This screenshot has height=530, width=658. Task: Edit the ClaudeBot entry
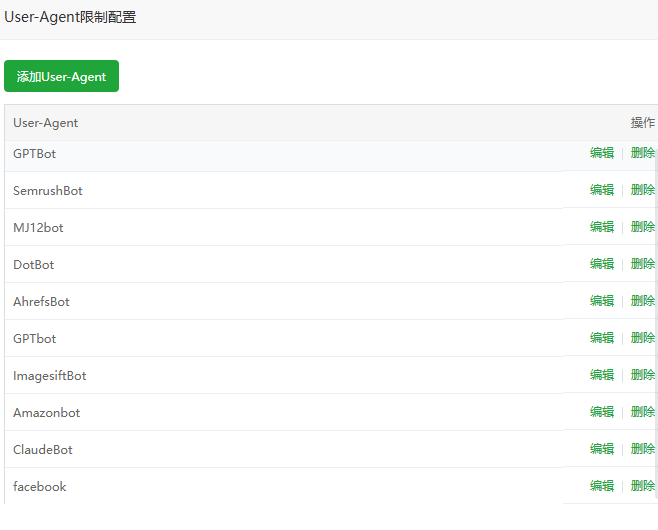[x=602, y=449]
